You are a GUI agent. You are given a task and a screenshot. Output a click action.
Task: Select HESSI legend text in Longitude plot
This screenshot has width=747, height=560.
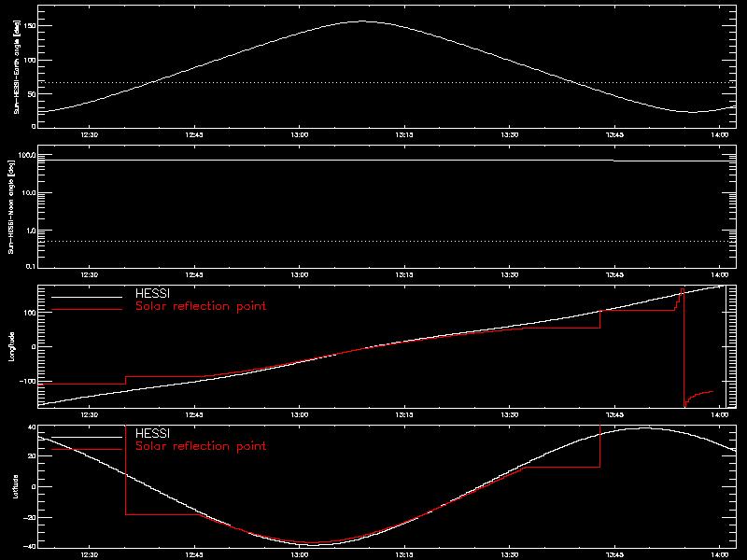click(x=152, y=293)
